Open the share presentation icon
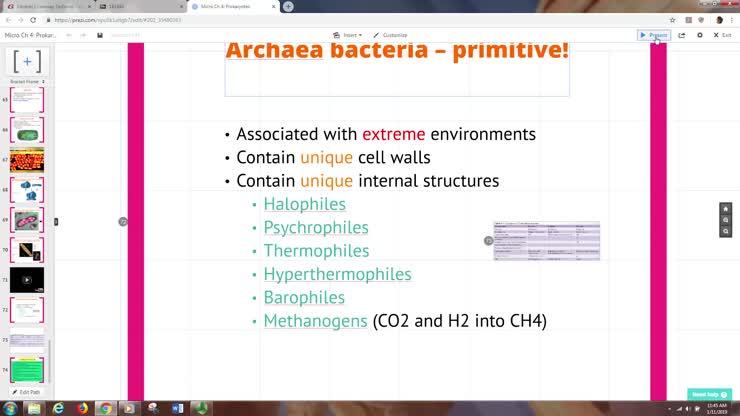This screenshot has height=416, width=740. click(x=681, y=35)
